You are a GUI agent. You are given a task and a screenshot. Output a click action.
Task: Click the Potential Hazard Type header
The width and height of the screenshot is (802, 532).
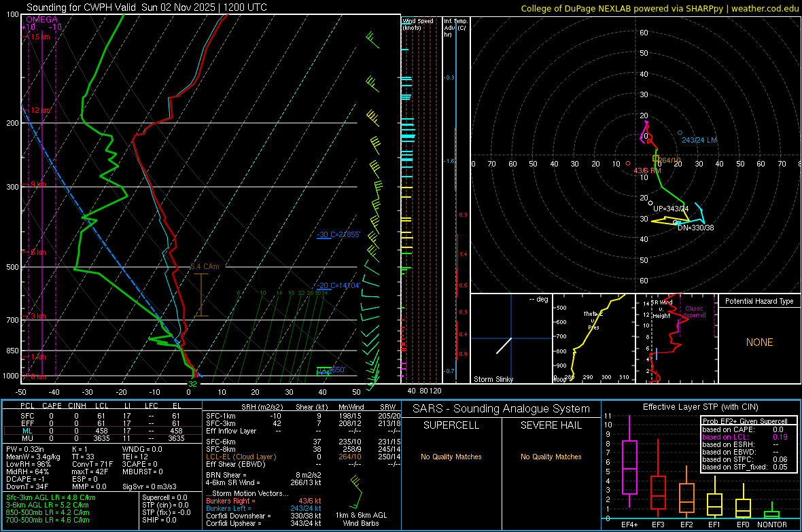click(759, 301)
